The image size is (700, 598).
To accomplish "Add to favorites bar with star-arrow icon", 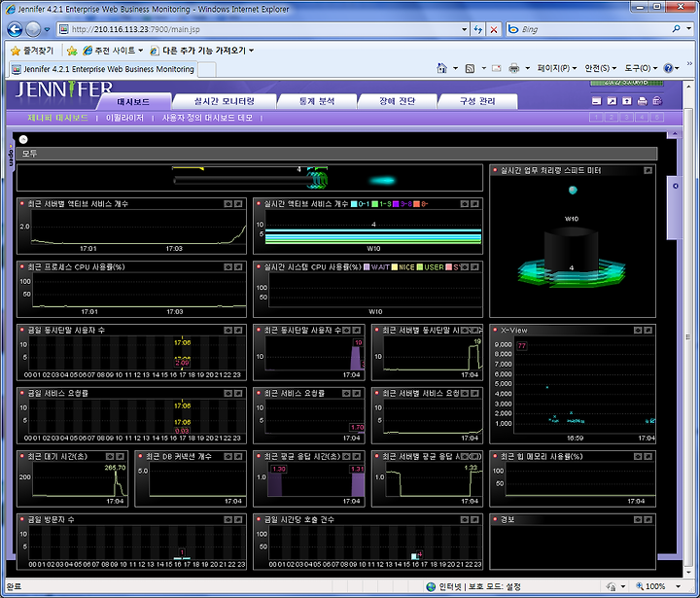I will 71,51.
